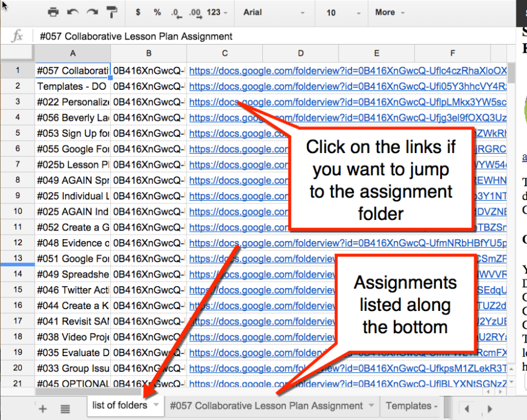The height and width of the screenshot is (420, 527).
Task: Click vertical scrollbar up arrow
Action: [511, 369]
